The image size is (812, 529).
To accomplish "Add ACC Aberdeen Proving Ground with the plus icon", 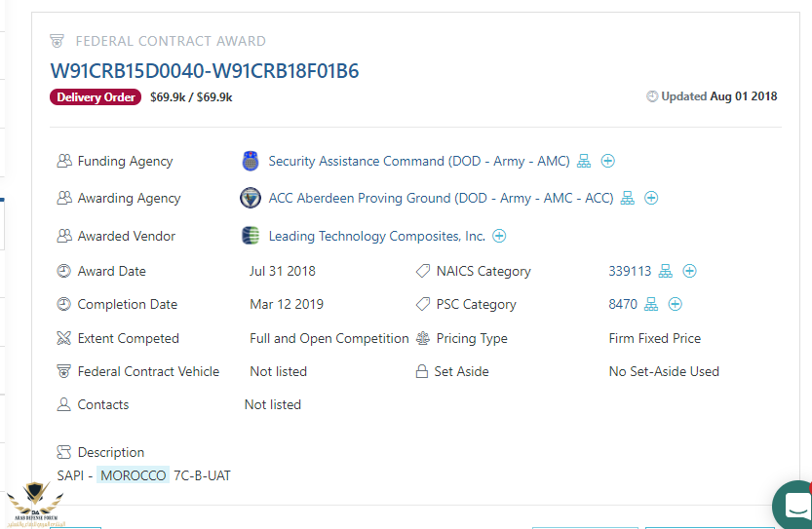I will (x=651, y=198).
